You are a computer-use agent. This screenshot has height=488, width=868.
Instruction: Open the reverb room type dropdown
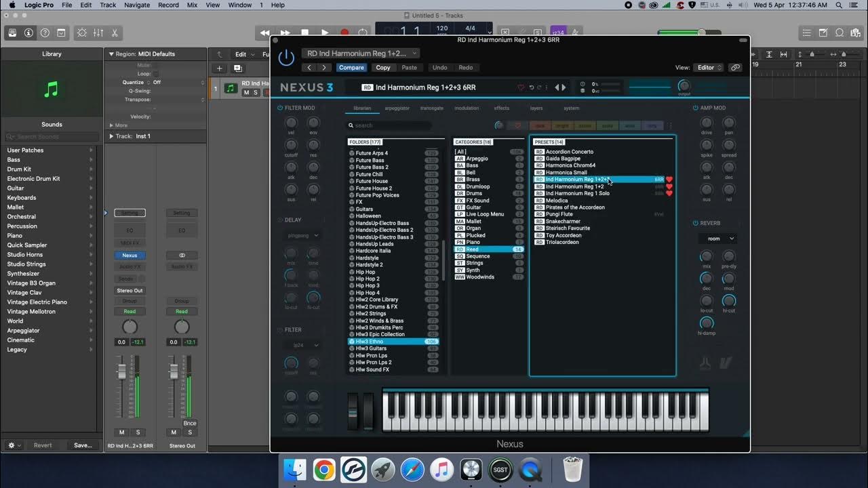(x=717, y=239)
